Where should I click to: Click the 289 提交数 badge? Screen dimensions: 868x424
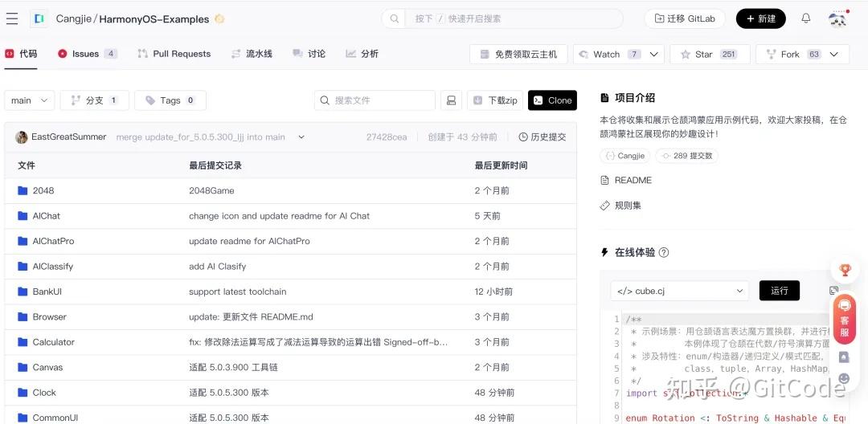(687, 156)
